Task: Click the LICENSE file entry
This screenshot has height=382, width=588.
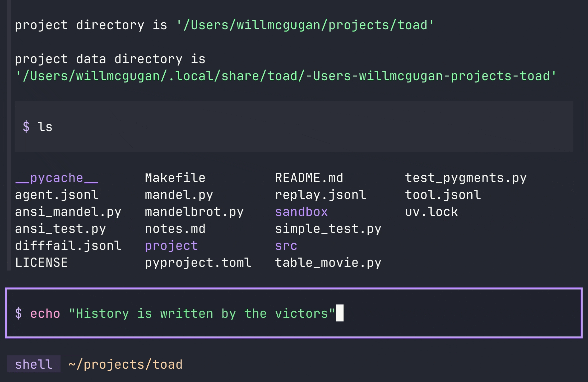Action: (x=41, y=263)
